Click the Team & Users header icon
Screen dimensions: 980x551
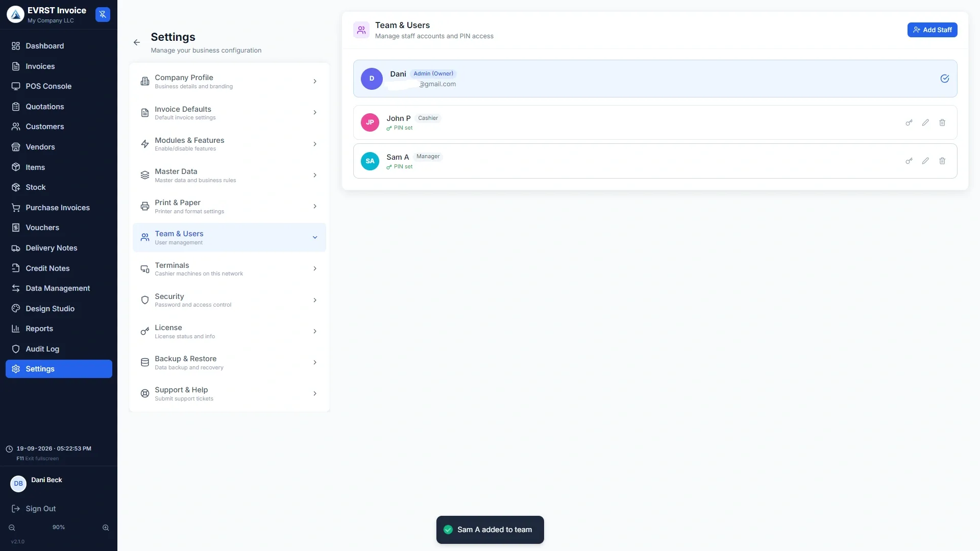click(x=361, y=30)
